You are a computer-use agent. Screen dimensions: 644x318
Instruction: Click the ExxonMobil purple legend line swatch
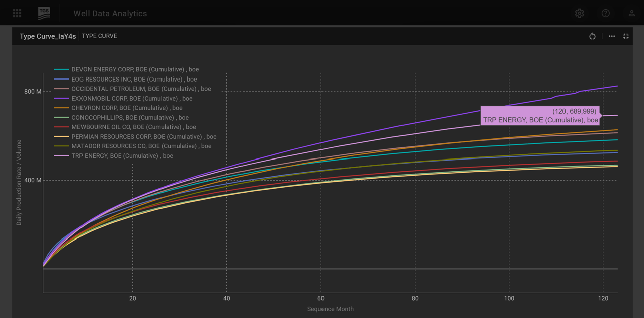(61, 98)
